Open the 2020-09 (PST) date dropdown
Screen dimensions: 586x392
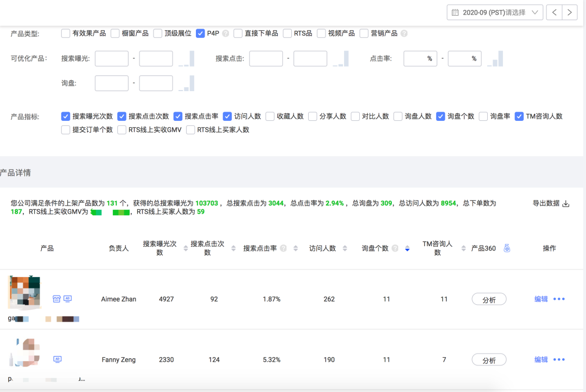494,12
